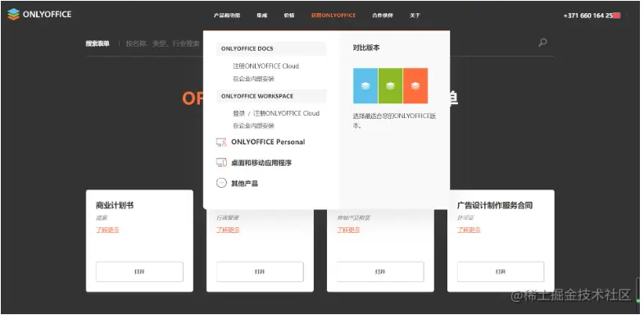644x315 pixels.
Task: Click the search magnifier icon
Action: click(x=542, y=43)
